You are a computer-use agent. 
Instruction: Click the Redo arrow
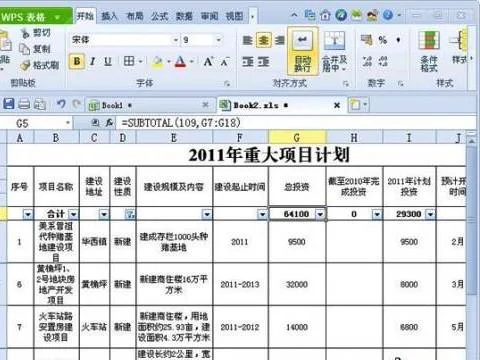click(x=76, y=104)
